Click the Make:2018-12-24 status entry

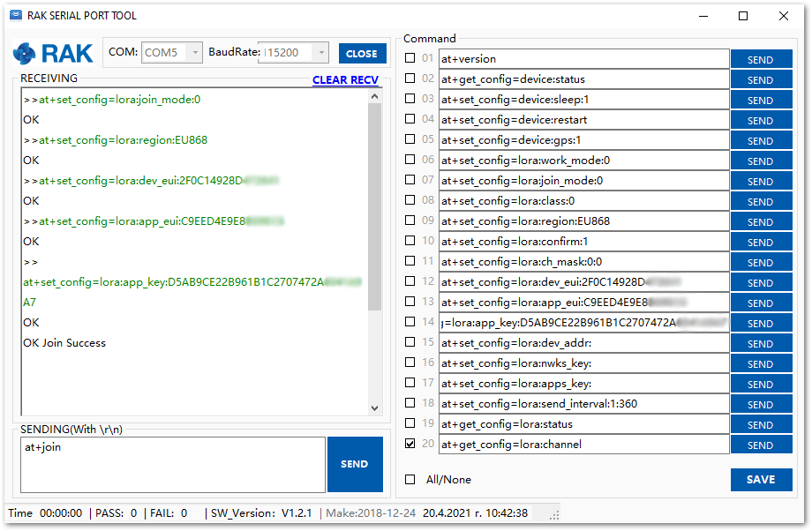point(371,513)
